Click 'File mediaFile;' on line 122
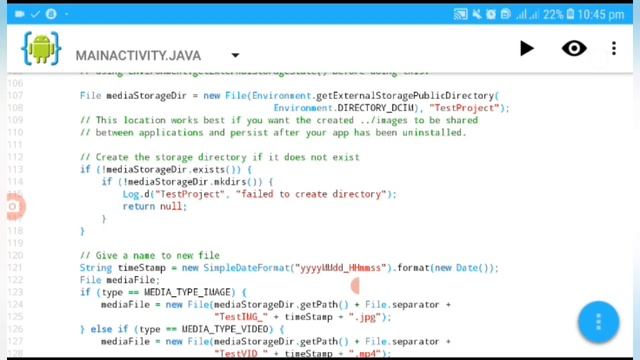 pyautogui.click(x=120, y=280)
